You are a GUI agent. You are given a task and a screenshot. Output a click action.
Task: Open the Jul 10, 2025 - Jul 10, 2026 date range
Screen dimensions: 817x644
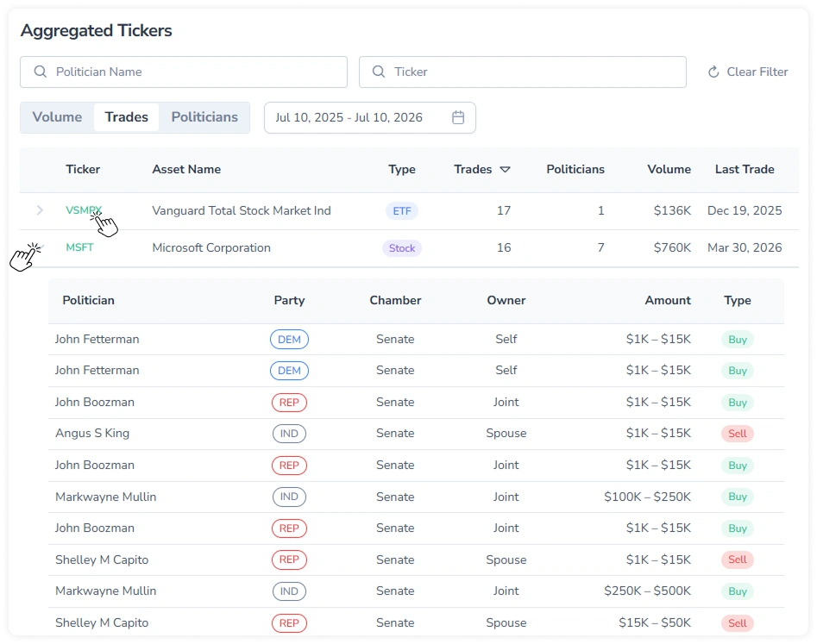[x=370, y=117]
